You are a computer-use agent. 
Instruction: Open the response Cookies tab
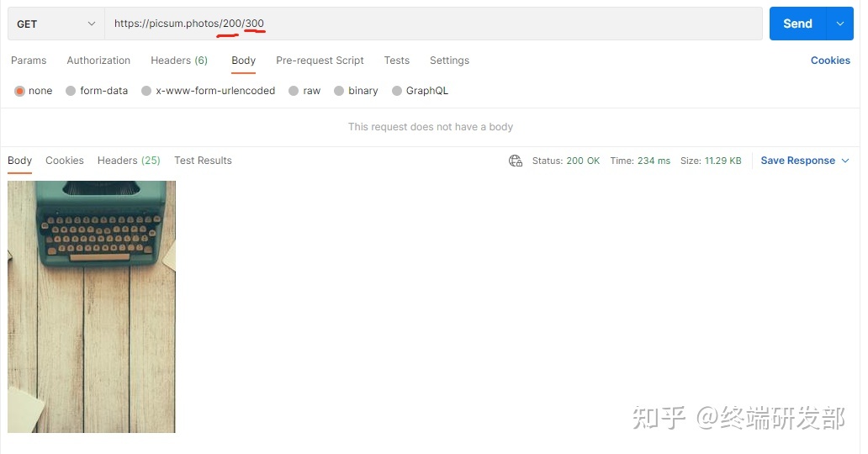[x=65, y=161]
